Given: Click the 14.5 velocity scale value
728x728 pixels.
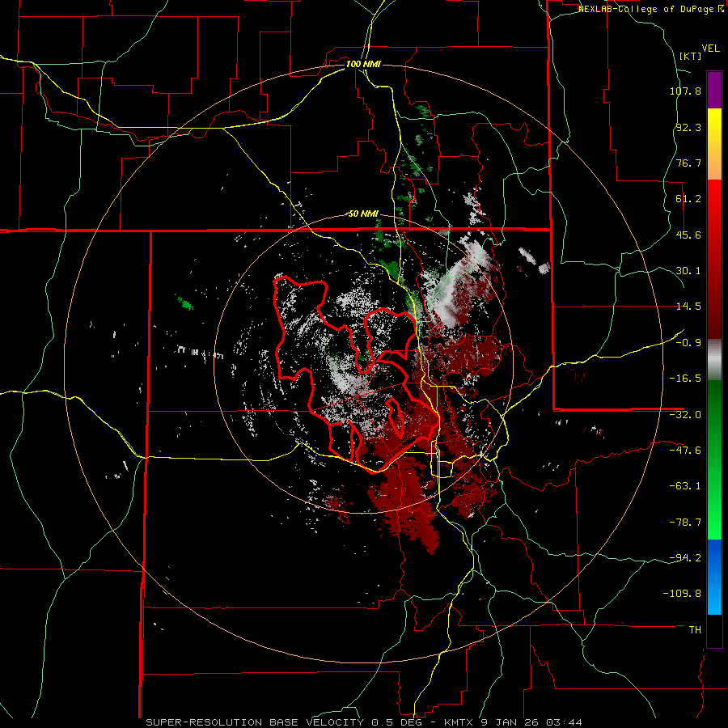Looking at the screenshot, I should [688, 307].
